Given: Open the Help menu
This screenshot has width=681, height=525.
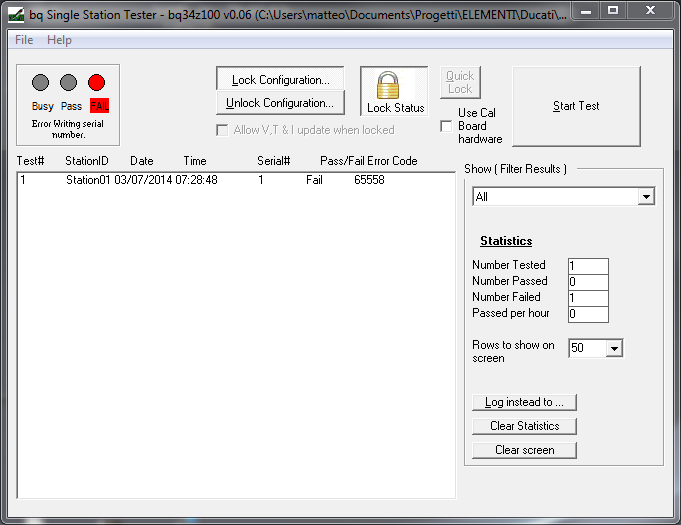Looking at the screenshot, I should coord(60,40).
